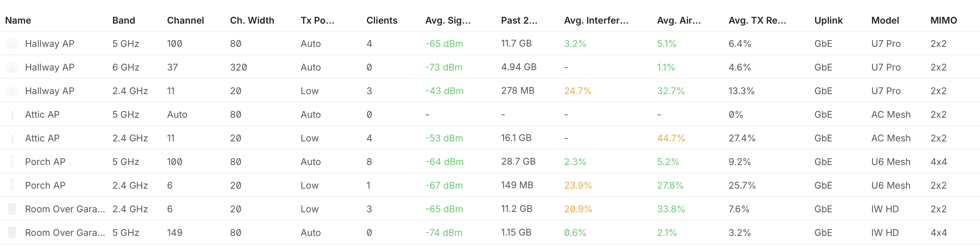The image size is (980, 247).
Task: Open the Porch AP 5 GHz name link
Action: click(45, 162)
